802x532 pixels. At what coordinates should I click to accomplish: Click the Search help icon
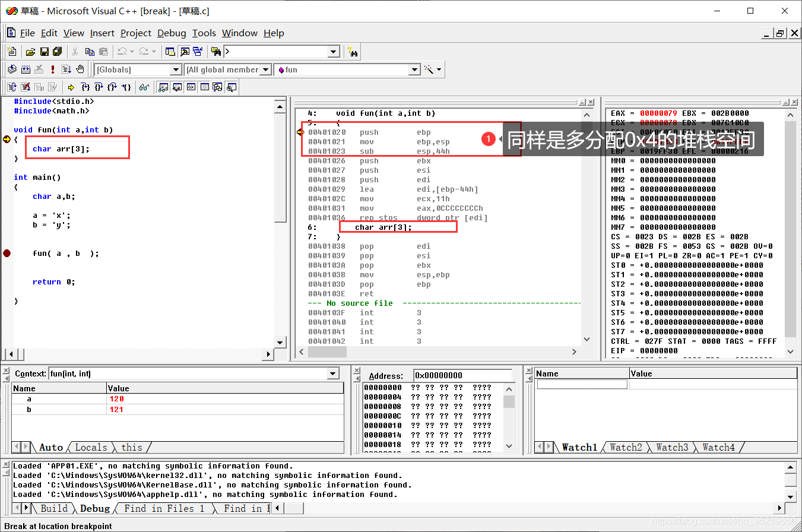coord(353,52)
